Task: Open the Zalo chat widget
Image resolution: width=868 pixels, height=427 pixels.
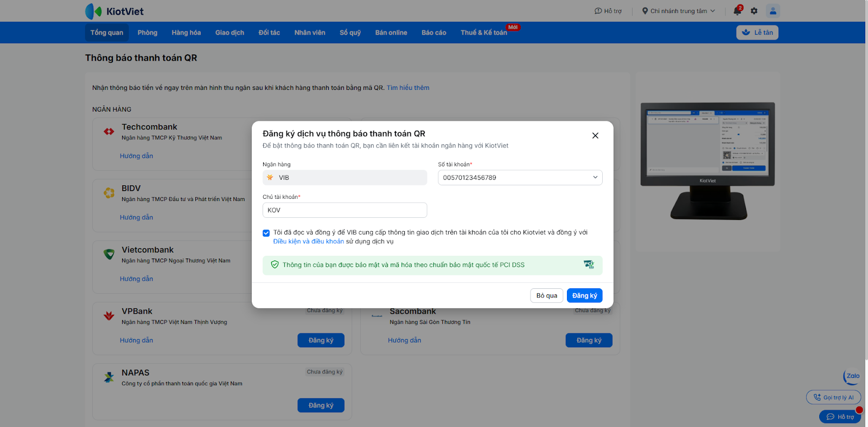Action: coord(852,376)
